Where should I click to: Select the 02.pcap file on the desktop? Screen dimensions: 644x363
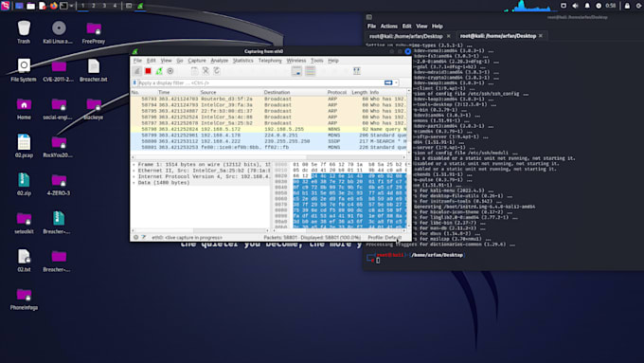pyautogui.click(x=24, y=146)
